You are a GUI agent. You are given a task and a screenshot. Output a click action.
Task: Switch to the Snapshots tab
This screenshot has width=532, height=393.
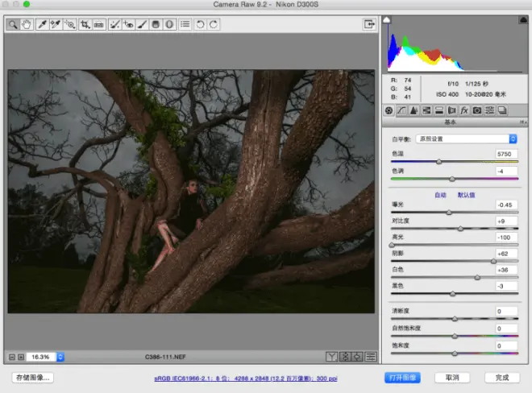pyautogui.click(x=502, y=110)
